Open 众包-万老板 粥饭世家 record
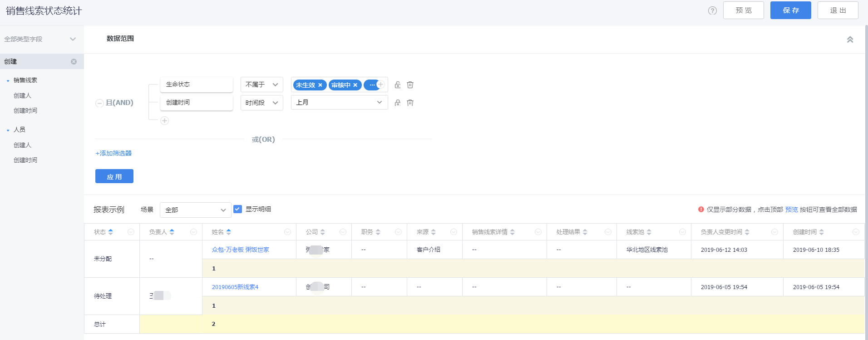Screen dimensions: 868x340 [x=241, y=250]
